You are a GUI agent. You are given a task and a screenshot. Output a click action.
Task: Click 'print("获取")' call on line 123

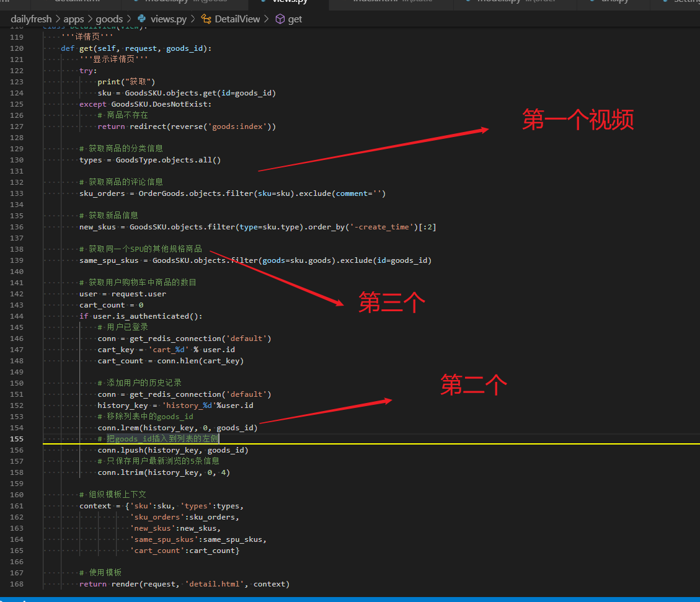(126, 82)
